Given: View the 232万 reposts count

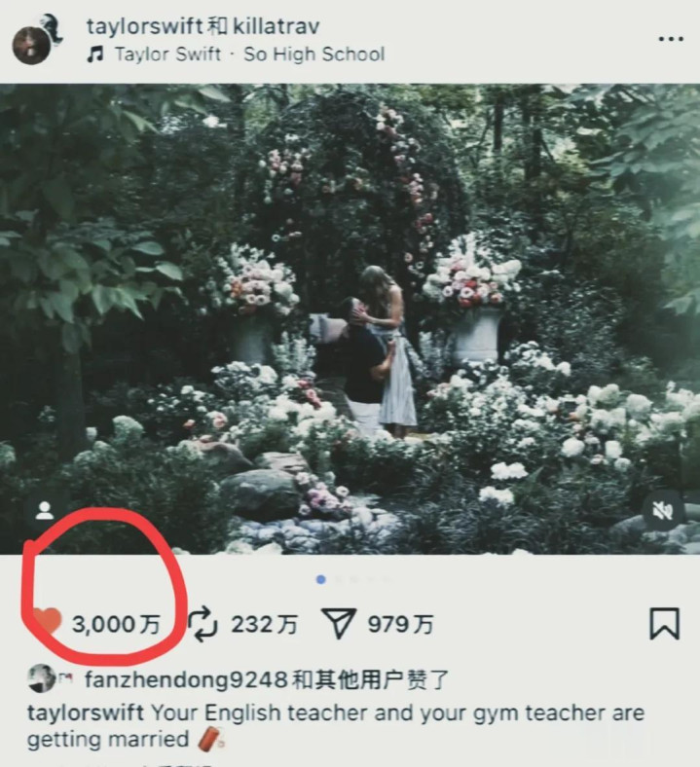Looking at the screenshot, I should click(x=264, y=625).
